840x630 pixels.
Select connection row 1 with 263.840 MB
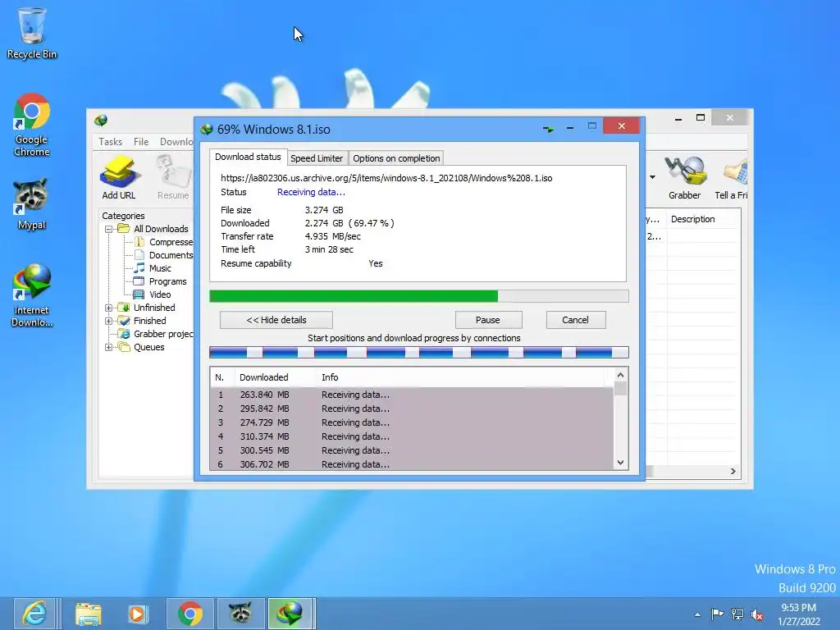412,395
